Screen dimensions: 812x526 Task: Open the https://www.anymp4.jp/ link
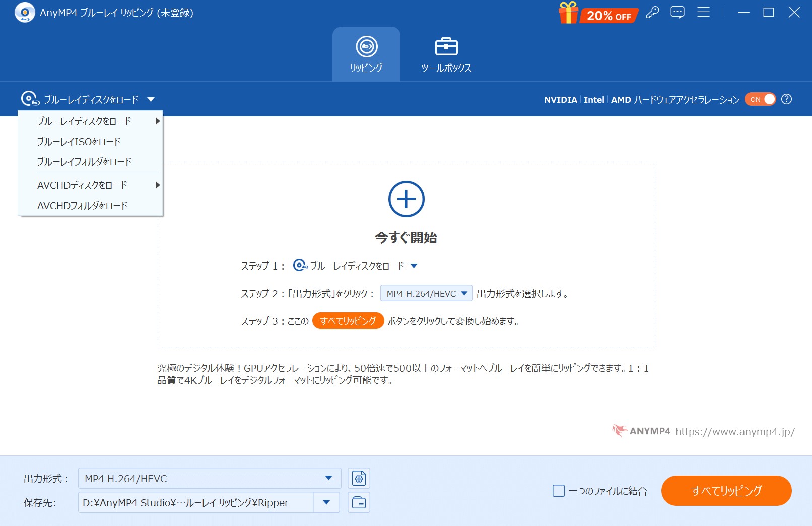coord(735,431)
